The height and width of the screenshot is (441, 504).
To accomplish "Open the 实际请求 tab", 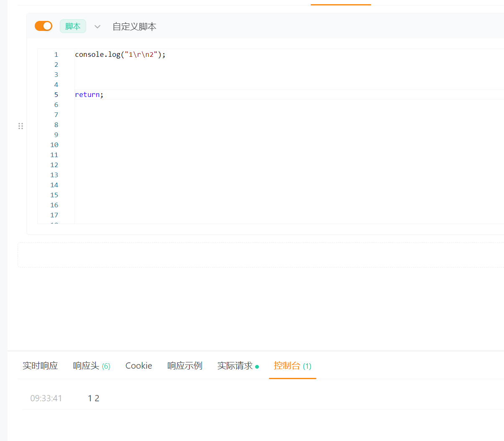I will (238, 366).
